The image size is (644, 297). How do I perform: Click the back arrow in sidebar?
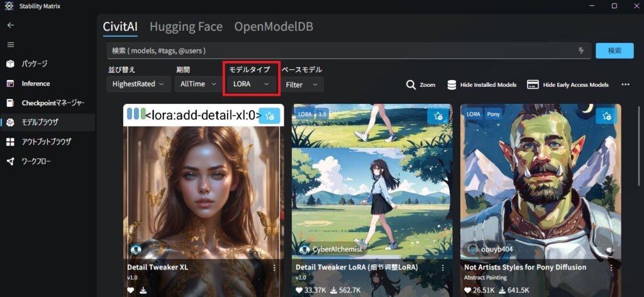click(10, 25)
